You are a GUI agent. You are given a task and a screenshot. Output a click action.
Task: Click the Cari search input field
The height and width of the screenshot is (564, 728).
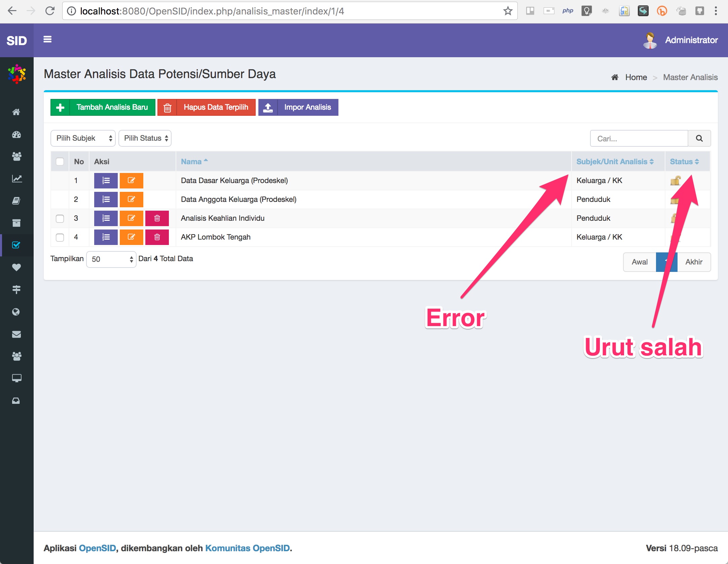coord(639,138)
